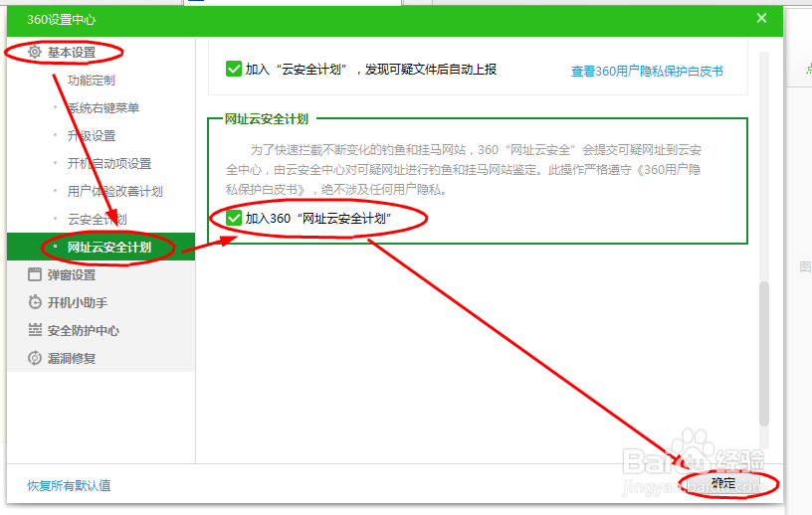Open 用户体验改善计划 item
Screen dimensions: 812x515
coord(115,192)
